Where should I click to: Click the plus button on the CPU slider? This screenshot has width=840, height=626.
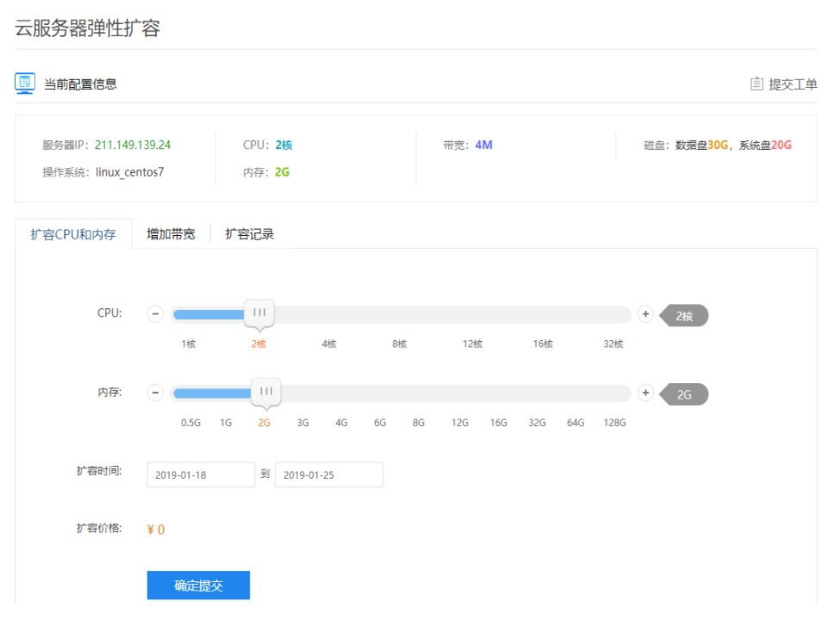coord(645,313)
